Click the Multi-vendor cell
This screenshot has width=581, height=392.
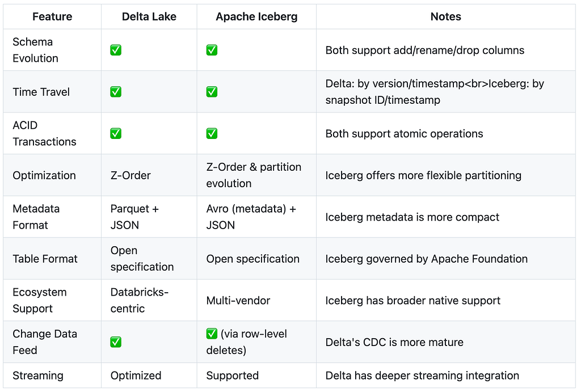[x=238, y=301]
